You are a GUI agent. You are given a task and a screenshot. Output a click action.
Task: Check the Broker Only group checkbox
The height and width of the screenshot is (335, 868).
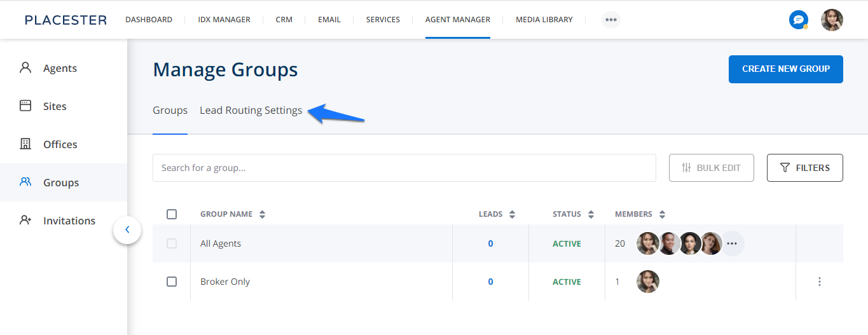pyautogui.click(x=172, y=282)
